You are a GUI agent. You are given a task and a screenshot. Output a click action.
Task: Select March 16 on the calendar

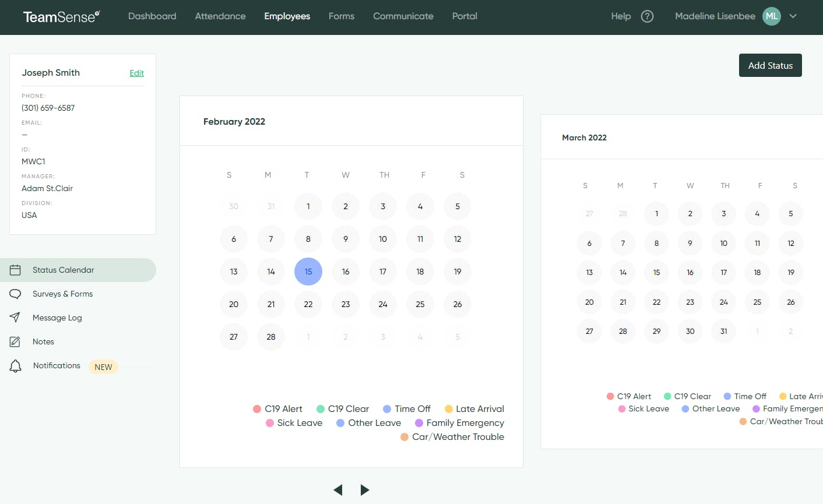click(x=690, y=272)
